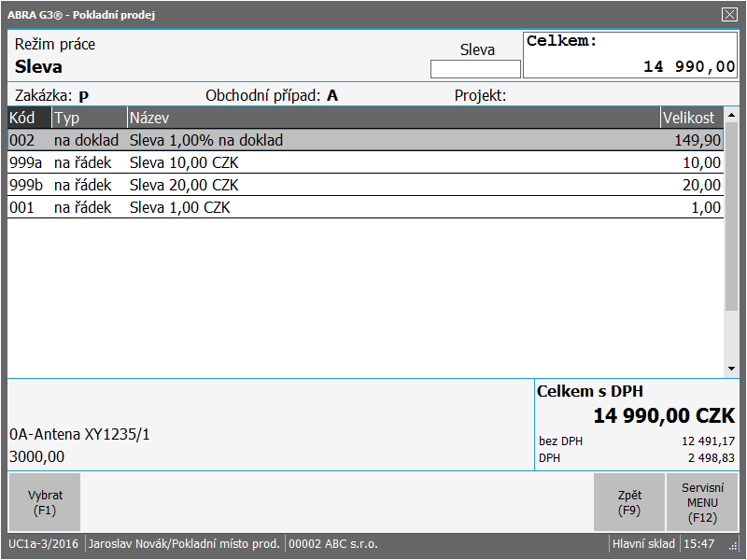Click the Typ column header
This screenshot has width=747, height=560.
click(x=89, y=118)
